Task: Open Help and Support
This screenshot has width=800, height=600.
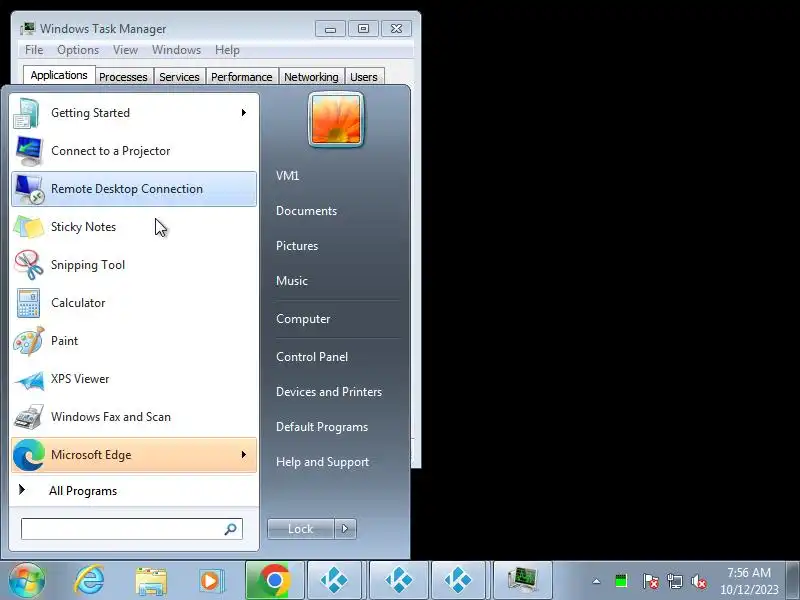Action: [322, 462]
